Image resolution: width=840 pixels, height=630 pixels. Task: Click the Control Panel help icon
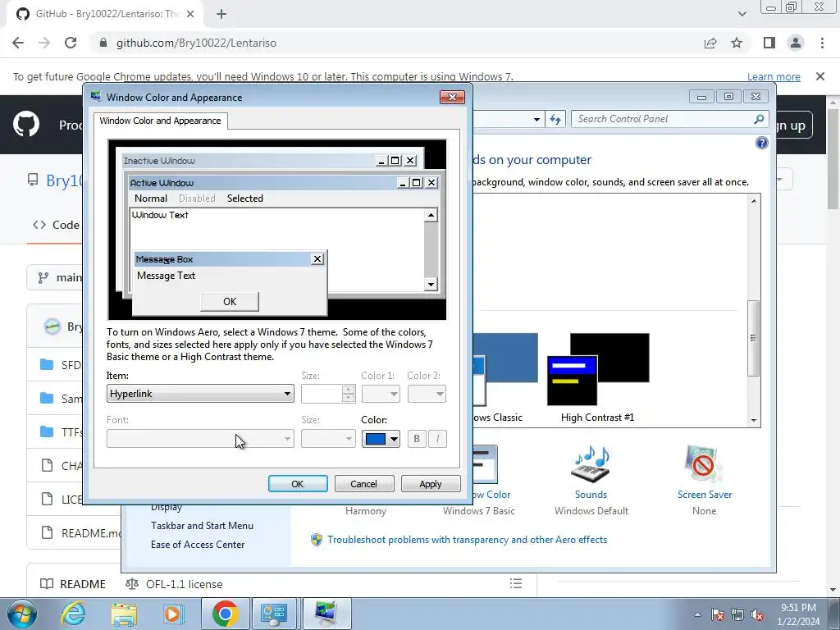[762, 143]
